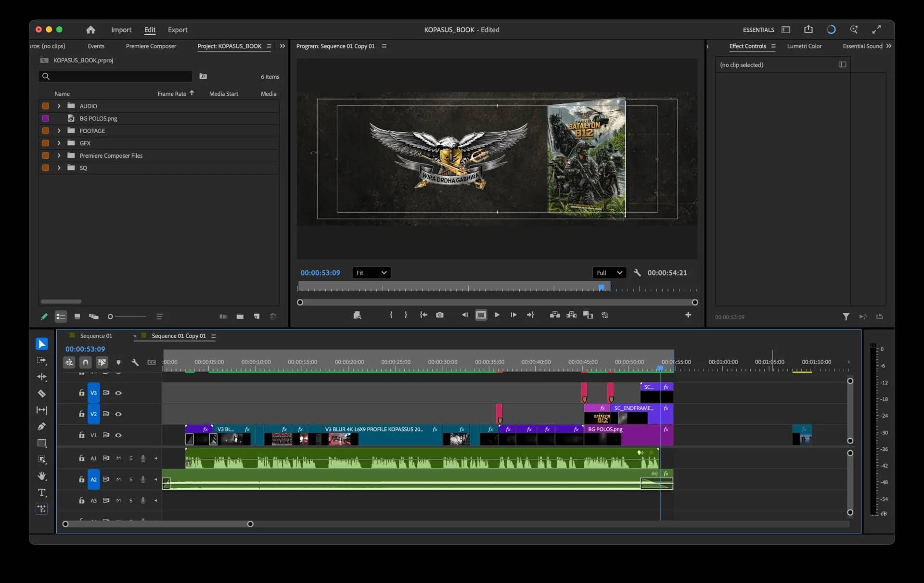Screen dimensions: 924x583
Task: Select the Type tool
Action: tap(42, 493)
